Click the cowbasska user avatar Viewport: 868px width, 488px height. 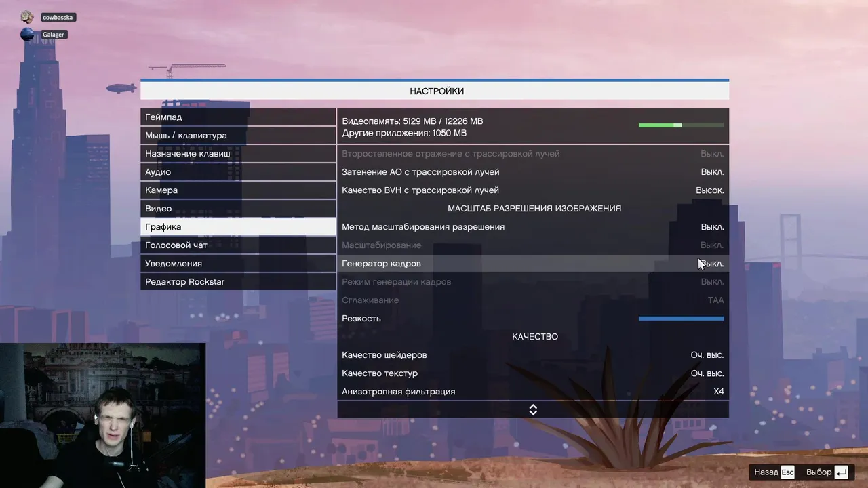tap(27, 17)
